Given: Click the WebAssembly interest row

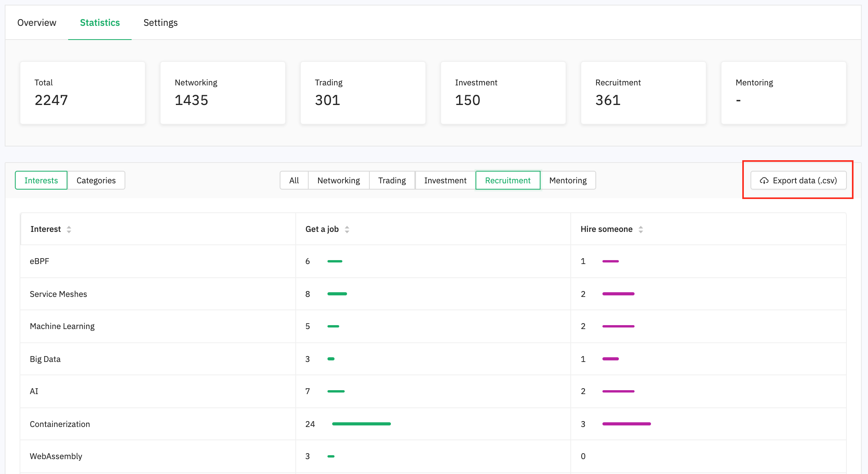Looking at the screenshot, I should click(433, 456).
